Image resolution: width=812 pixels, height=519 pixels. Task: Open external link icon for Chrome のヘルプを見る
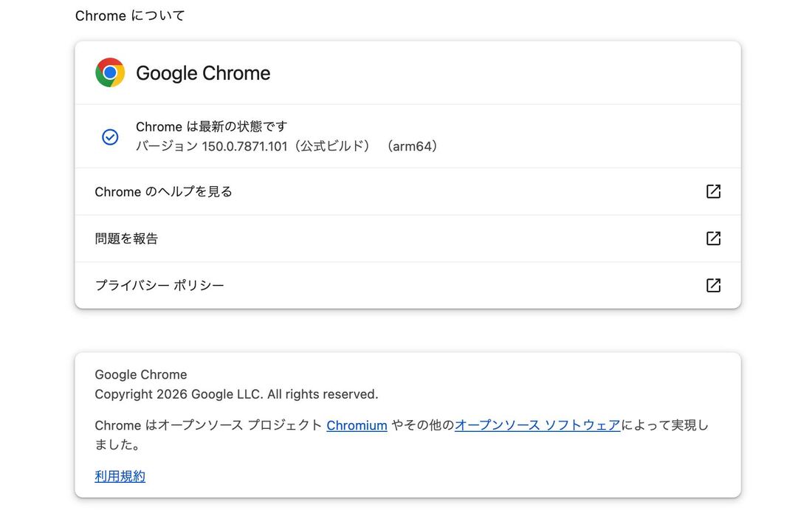713,191
